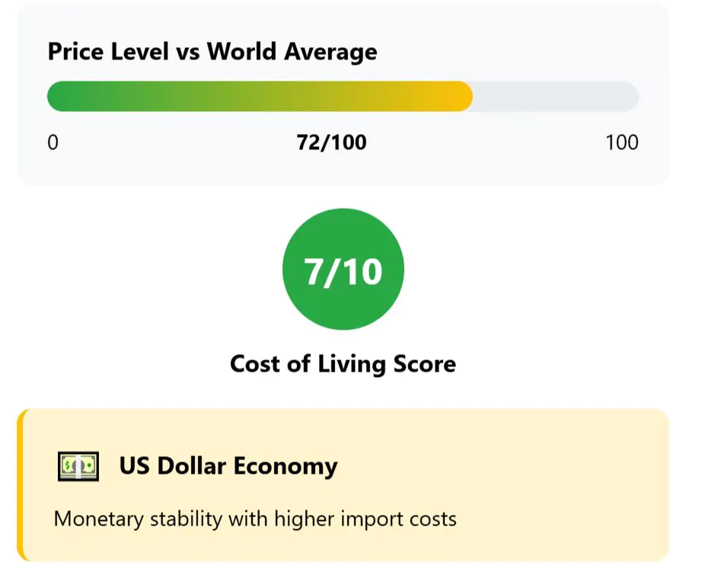Click the green 7/10 score circle
702x588 pixels.
343,269
